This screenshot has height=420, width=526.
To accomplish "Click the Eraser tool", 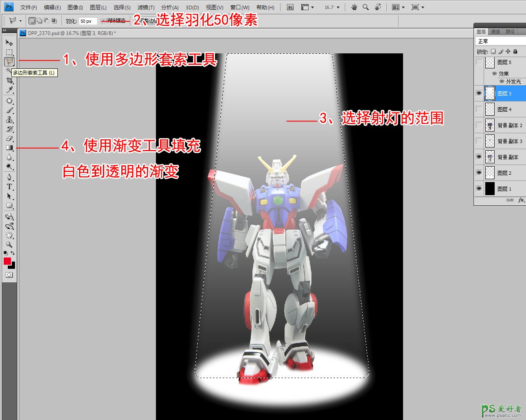I will 9,139.
